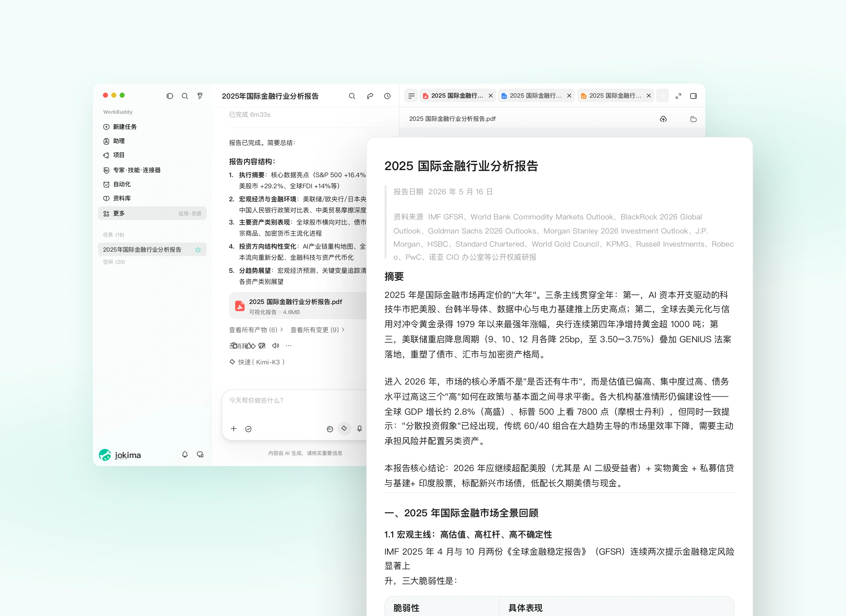The height and width of the screenshot is (616, 846).
Task: Click the pin/filter icon in sidebar header
Action: (200, 96)
